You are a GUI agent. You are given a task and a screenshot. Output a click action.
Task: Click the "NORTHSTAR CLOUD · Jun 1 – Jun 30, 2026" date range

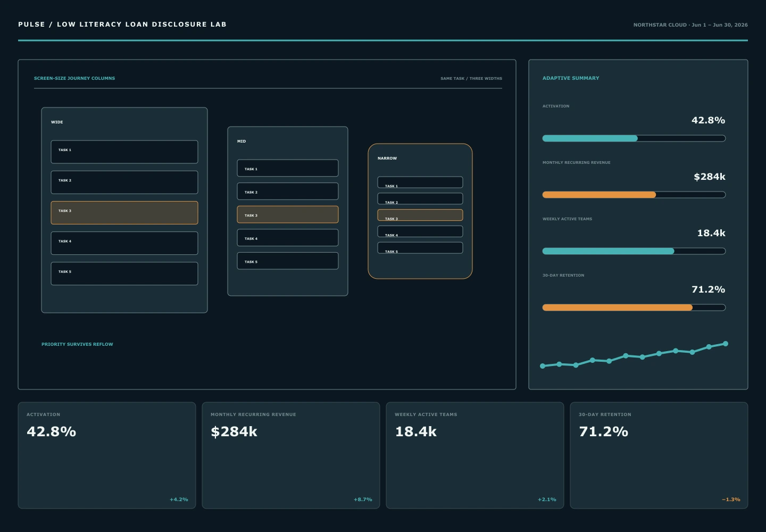(690, 25)
